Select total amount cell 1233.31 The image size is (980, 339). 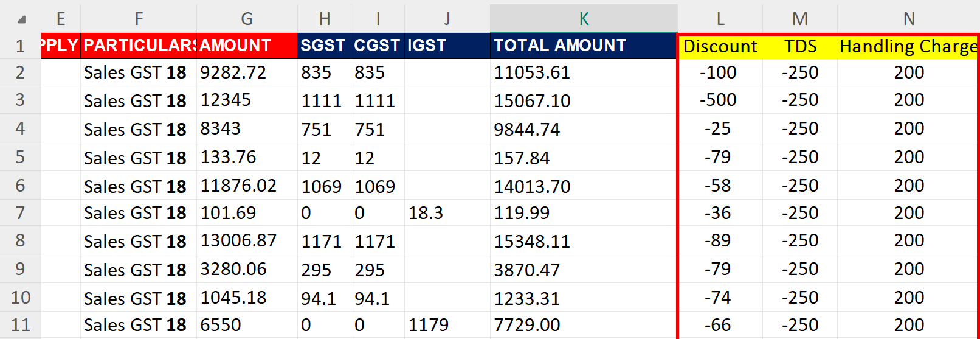pos(584,298)
